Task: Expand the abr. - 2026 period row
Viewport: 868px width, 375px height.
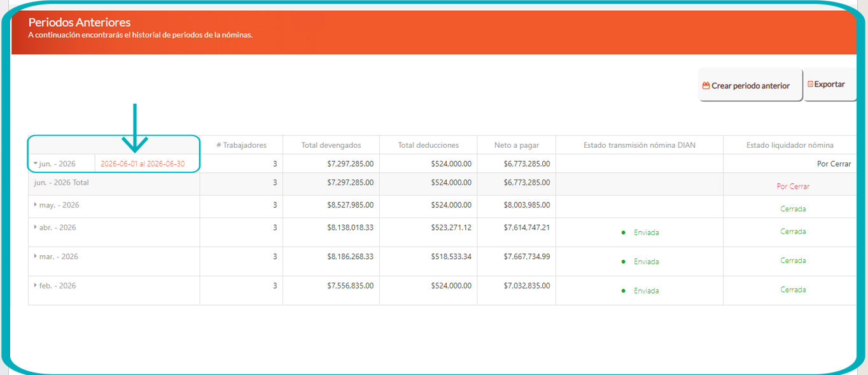Action: tap(36, 227)
